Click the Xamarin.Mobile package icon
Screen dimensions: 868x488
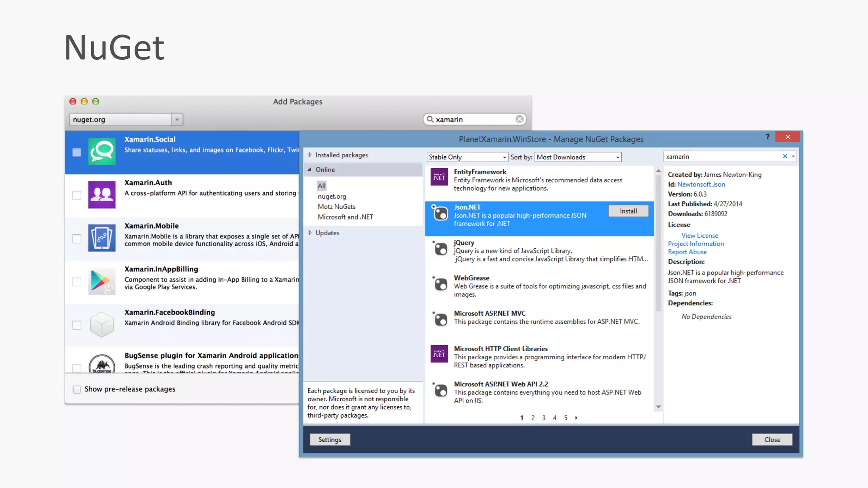pos(102,238)
